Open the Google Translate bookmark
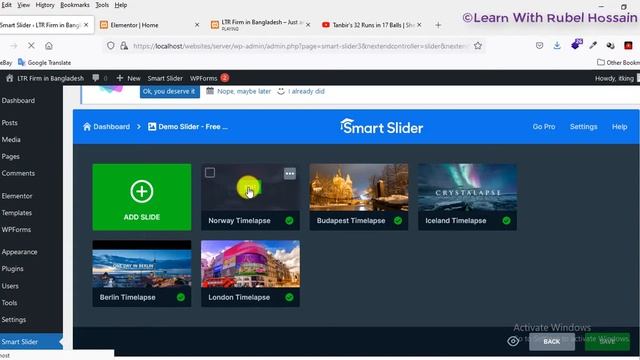The image size is (640, 360). [x=44, y=62]
